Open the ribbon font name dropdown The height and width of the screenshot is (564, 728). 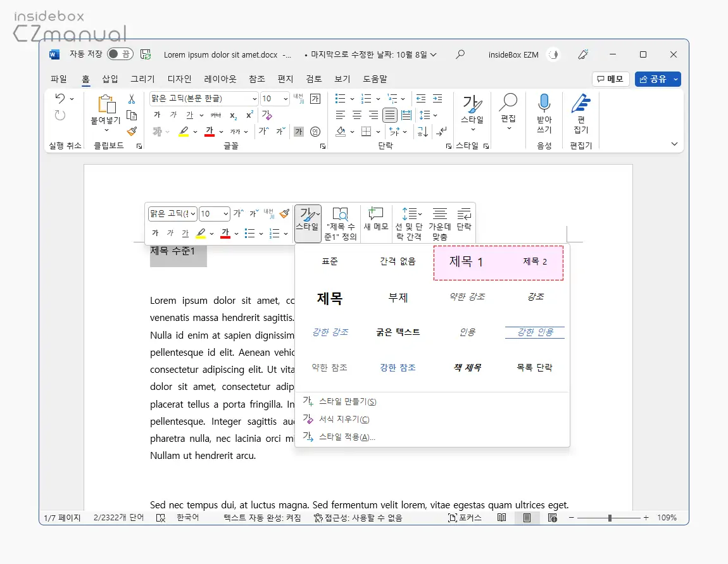click(x=254, y=99)
